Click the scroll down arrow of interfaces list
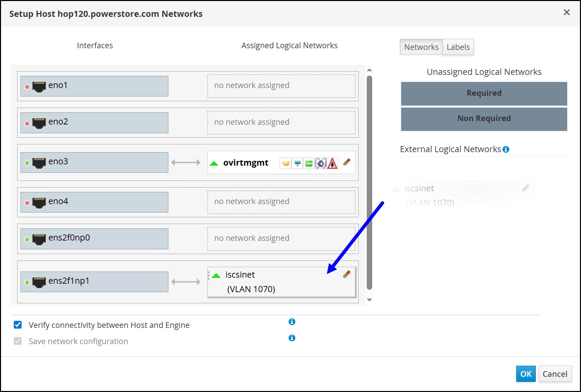Screen dimensions: 581x392 [369, 300]
